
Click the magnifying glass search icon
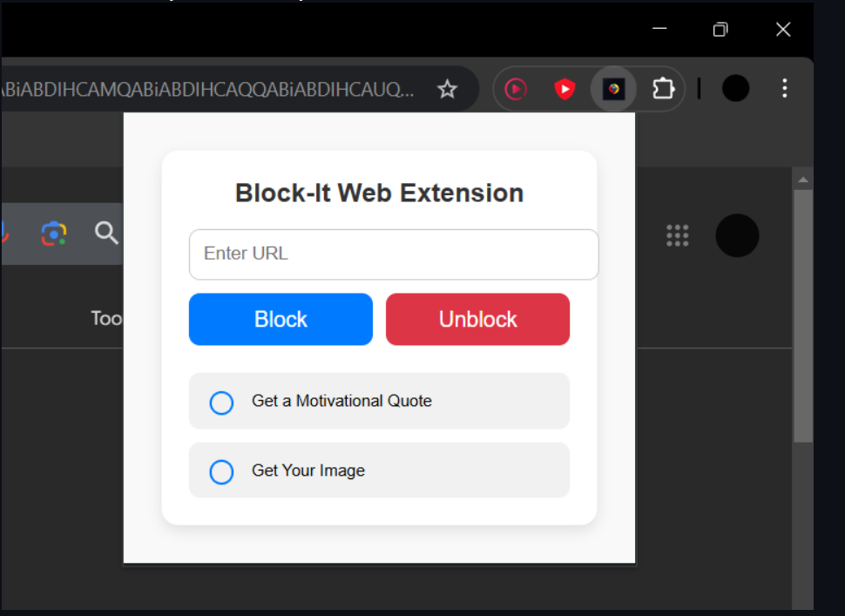[x=106, y=234]
